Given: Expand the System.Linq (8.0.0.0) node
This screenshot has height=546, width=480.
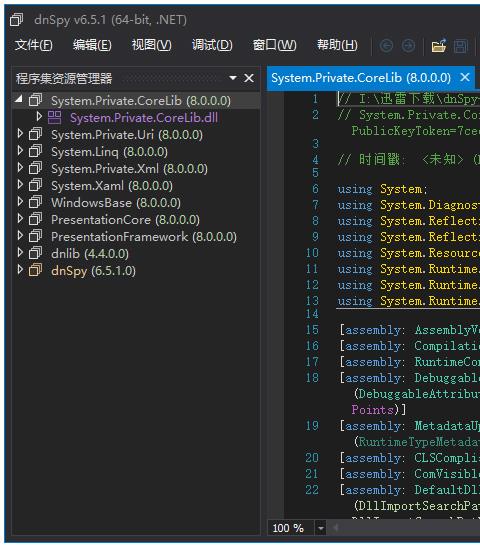Looking at the screenshot, I should (x=20, y=150).
